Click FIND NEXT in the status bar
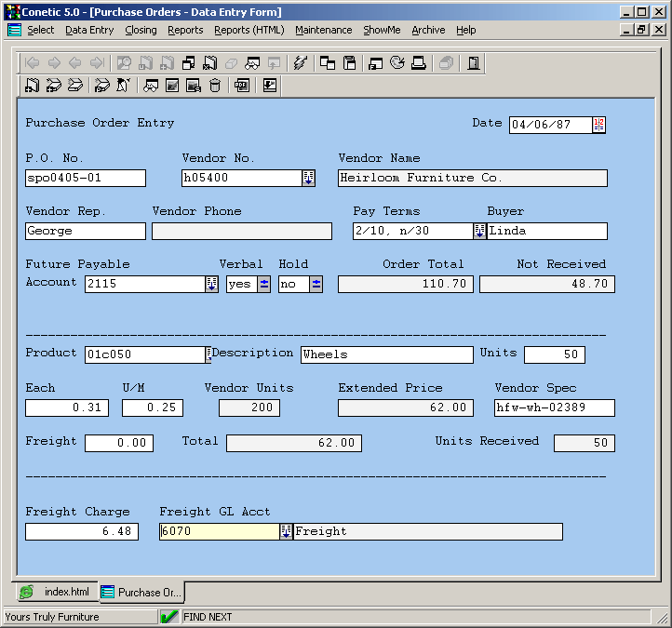672x628 pixels. tap(208, 617)
